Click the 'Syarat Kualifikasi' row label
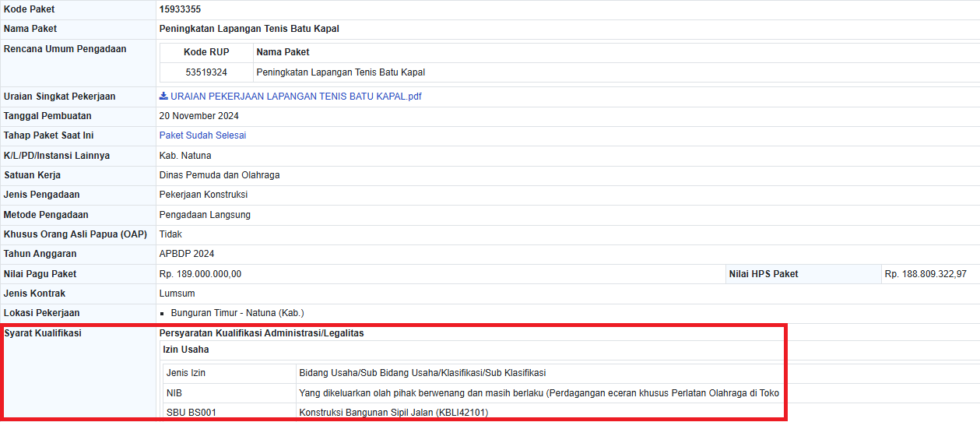Viewport: 980px width, 422px height. [43, 333]
